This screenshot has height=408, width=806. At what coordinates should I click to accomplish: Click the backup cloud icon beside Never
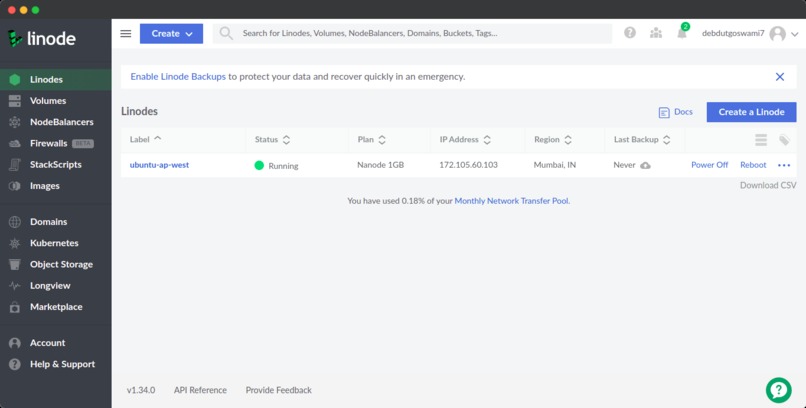pyautogui.click(x=645, y=165)
